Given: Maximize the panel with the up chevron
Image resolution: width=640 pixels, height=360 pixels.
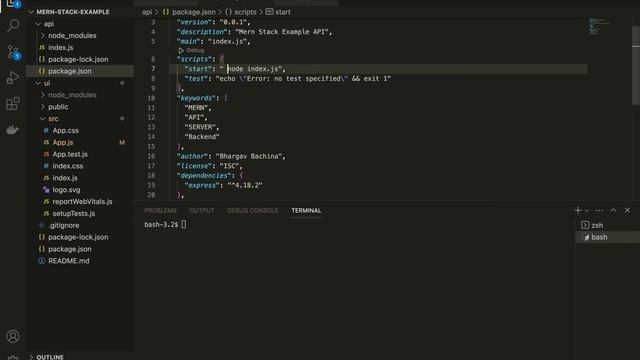Looking at the screenshot, I should 613,210.
